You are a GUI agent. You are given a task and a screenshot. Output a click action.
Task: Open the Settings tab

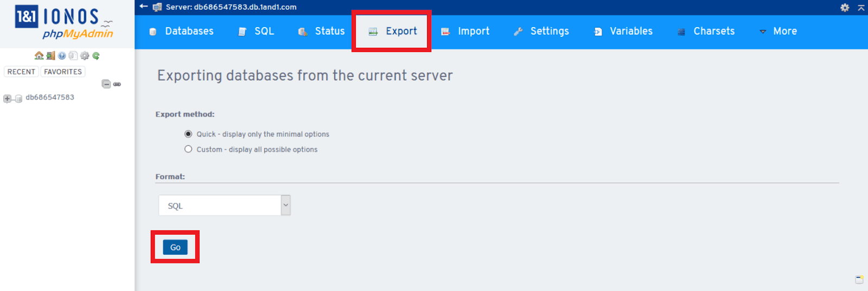541,31
